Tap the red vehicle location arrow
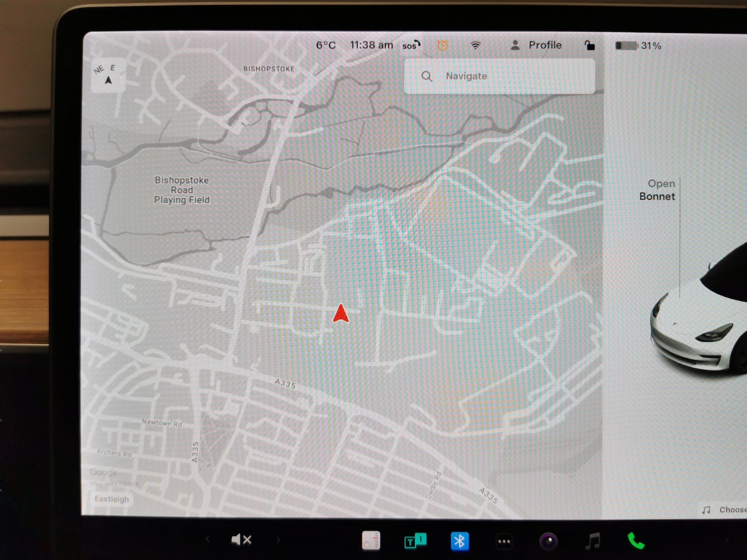Screen dimensions: 747x560 341,314
